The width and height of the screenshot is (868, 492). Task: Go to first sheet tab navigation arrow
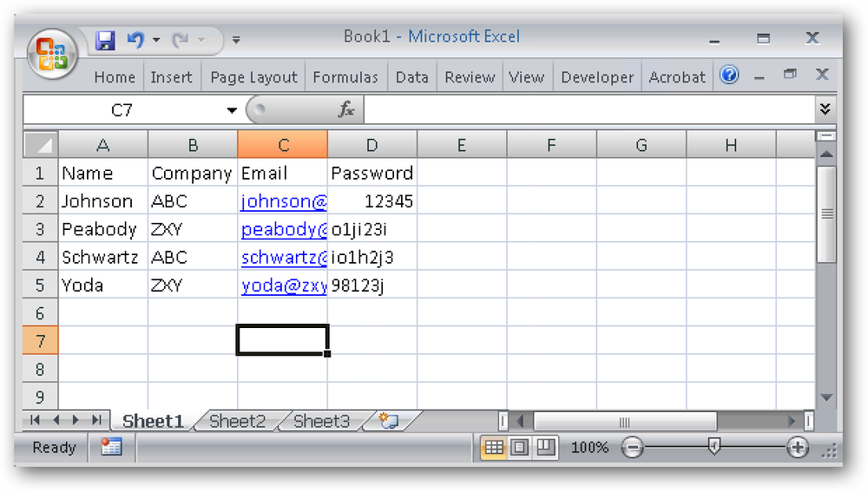click(35, 420)
